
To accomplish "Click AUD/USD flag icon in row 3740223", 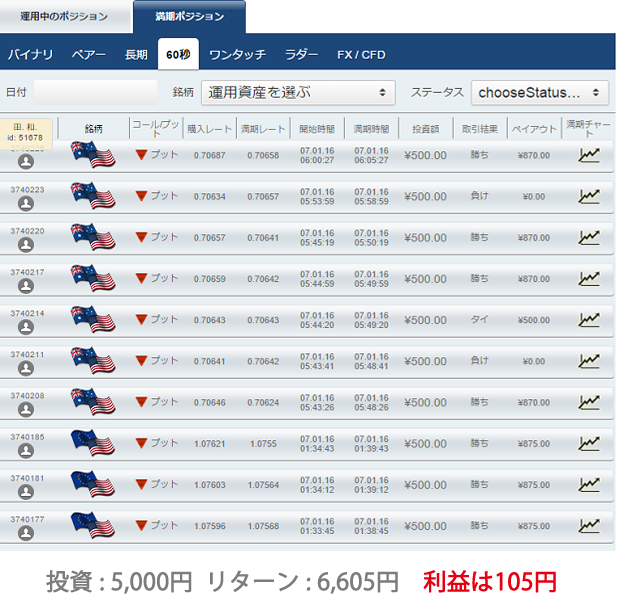I will (x=93, y=195).
